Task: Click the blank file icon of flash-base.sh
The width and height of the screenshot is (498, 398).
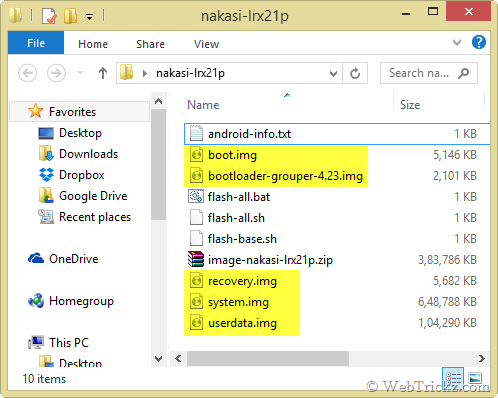Action: pyautogui.click(x=196, y=238)
